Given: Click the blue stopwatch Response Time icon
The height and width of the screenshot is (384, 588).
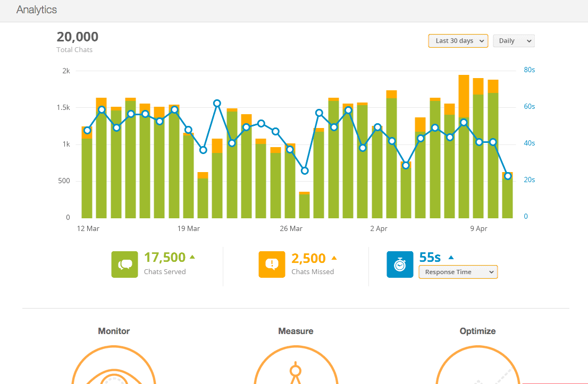Looking at the screenshot, I should [400, 264].
